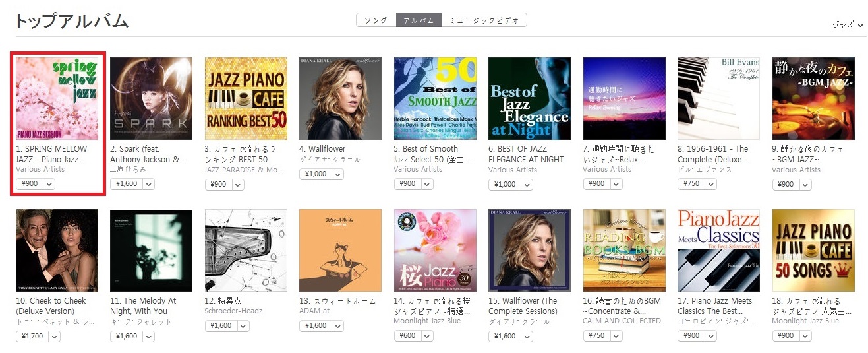The height and width of the screenshot is (353, 868).
Task: Switch to the ソング tab
Action: tap(376, 20)
